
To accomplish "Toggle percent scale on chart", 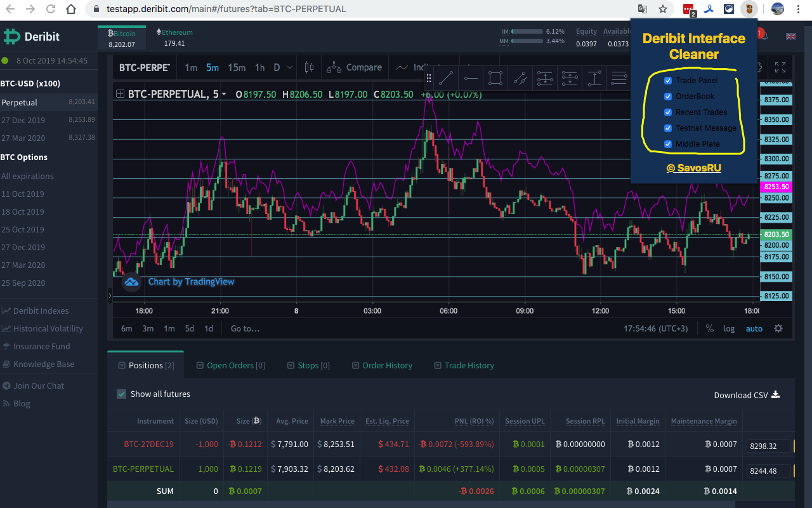I will pos(710,328).
